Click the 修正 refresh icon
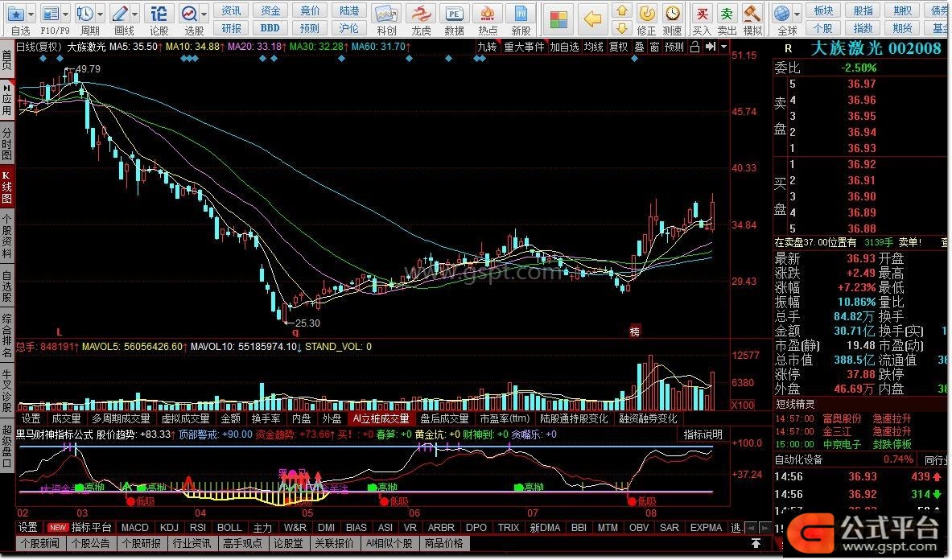 point(647,14)
